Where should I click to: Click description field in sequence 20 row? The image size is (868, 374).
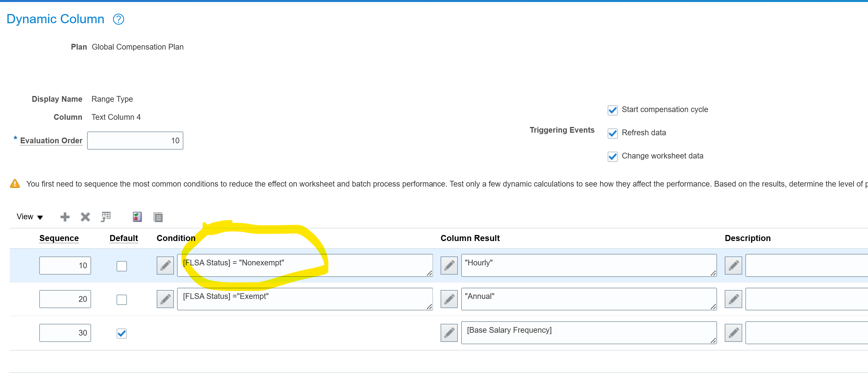[807, 299]
